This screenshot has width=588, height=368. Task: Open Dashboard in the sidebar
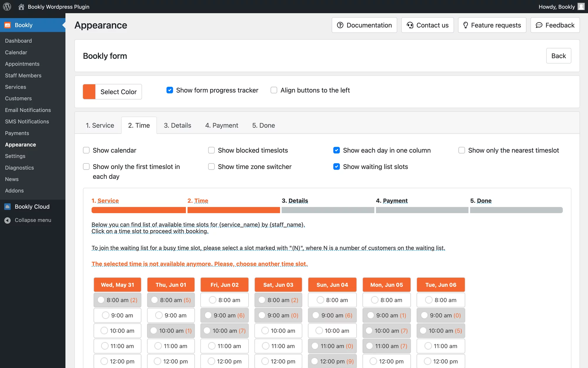coord(18,41)
